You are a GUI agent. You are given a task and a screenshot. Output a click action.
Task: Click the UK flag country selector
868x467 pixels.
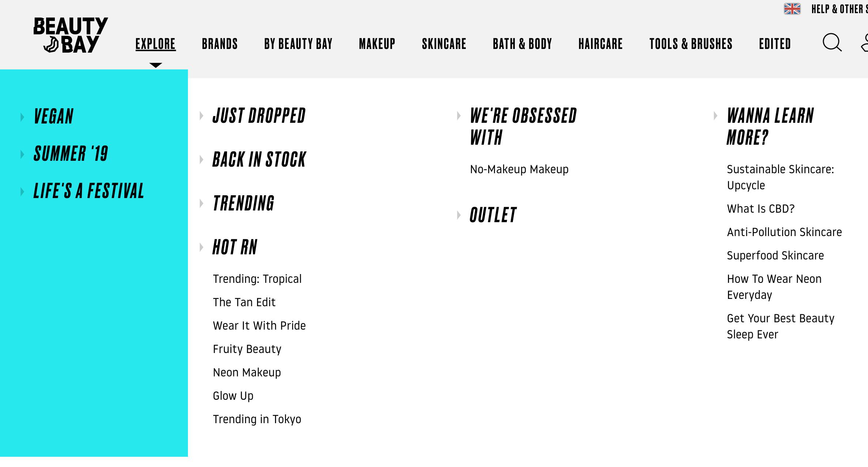click(x=792, y=8)
